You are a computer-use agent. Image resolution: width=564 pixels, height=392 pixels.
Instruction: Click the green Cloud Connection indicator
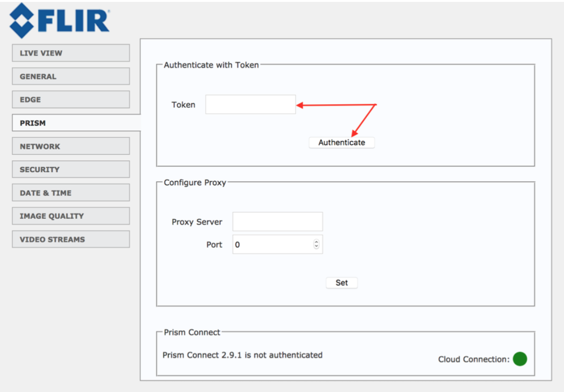coord(520,359)
